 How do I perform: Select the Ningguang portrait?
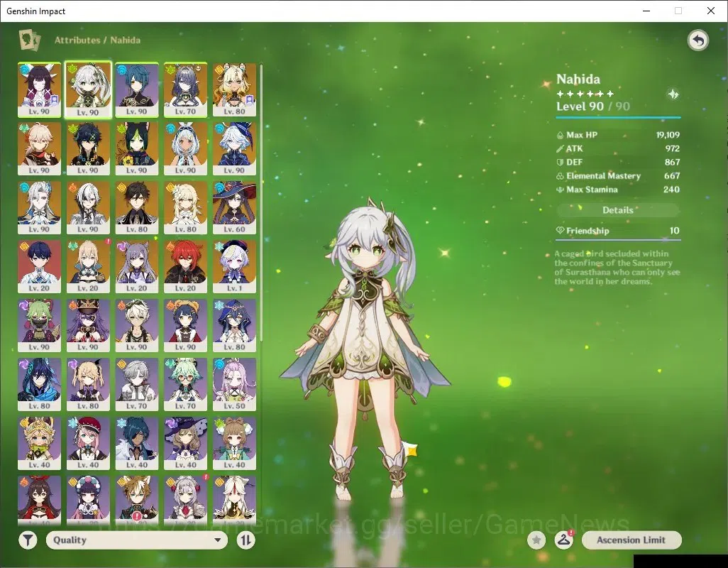(x=234, y=500)
